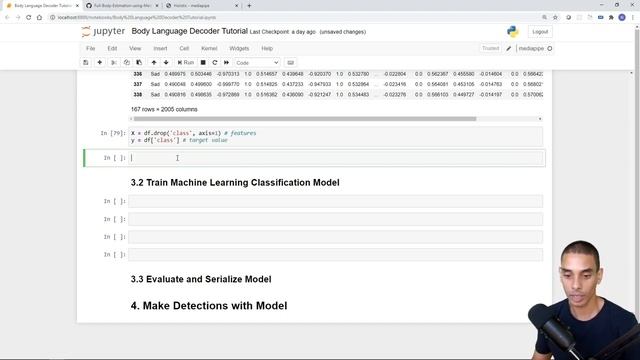Interrupt the kernel with stop icon
Image resolution: width=640 pixels, height=360 pixels.
(203, 62)
